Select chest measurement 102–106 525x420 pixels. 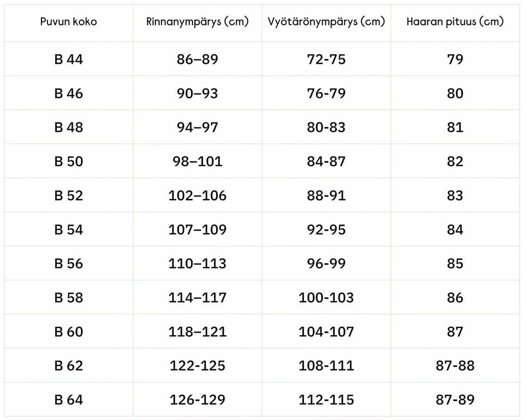197,195
